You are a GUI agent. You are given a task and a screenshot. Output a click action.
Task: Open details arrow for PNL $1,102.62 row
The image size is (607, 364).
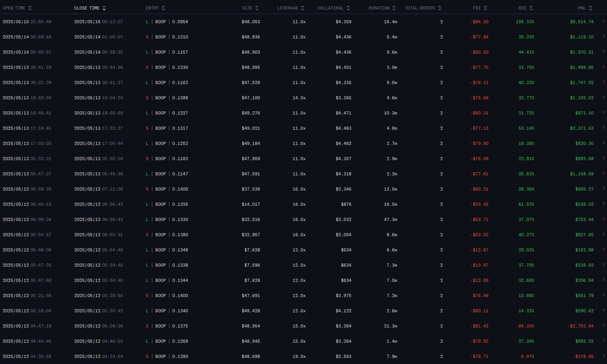tap(602, 98)
